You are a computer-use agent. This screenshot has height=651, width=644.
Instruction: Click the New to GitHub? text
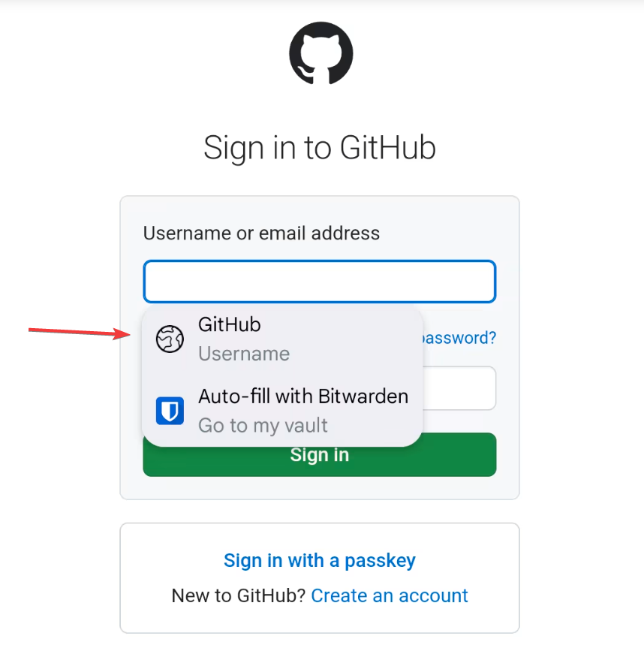click(x=239, y=595)
